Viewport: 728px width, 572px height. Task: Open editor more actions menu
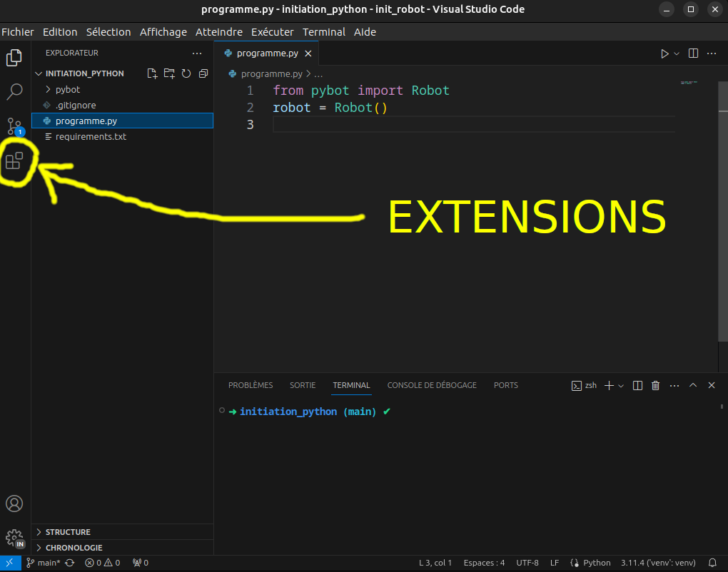pos(712,53)
